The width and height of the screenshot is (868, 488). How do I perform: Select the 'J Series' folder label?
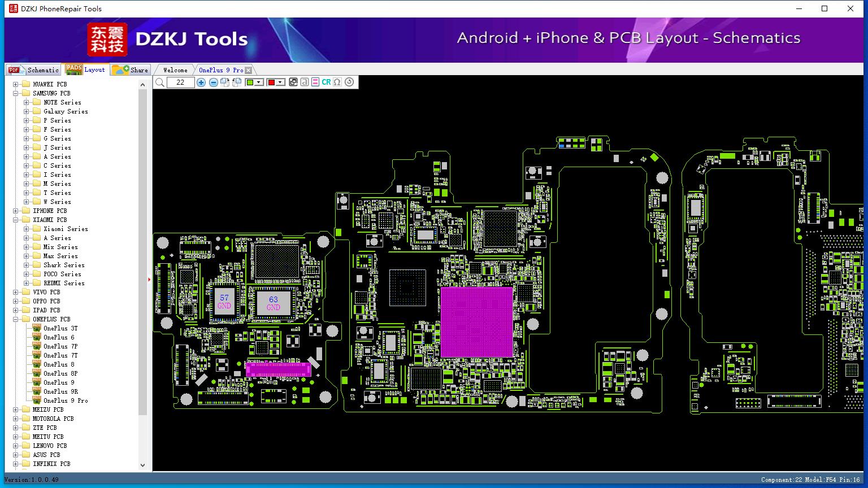point(57,147)
